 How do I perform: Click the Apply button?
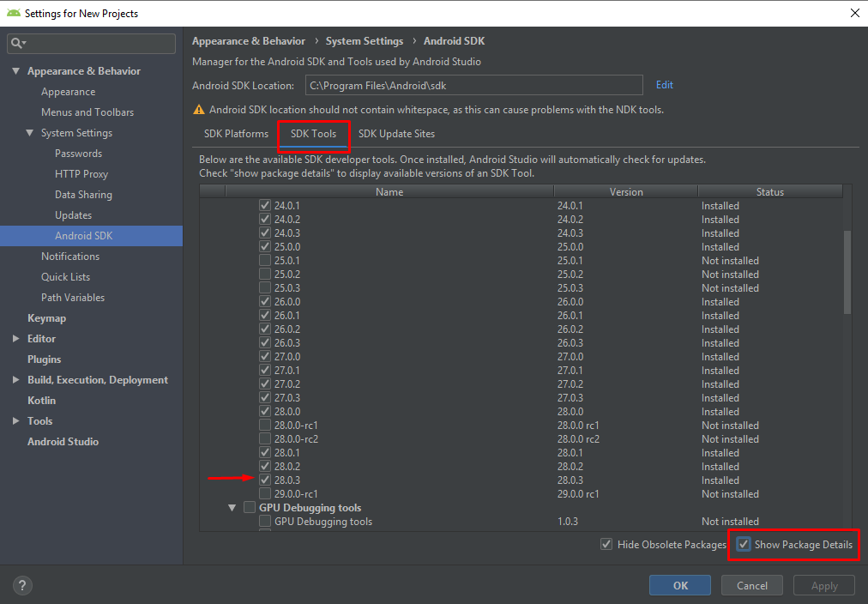click(823, 586)
